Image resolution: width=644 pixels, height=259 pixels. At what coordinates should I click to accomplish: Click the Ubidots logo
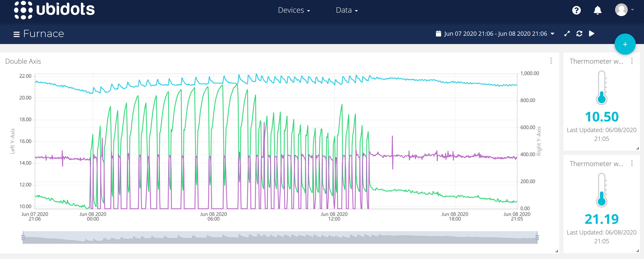(54, 10)
